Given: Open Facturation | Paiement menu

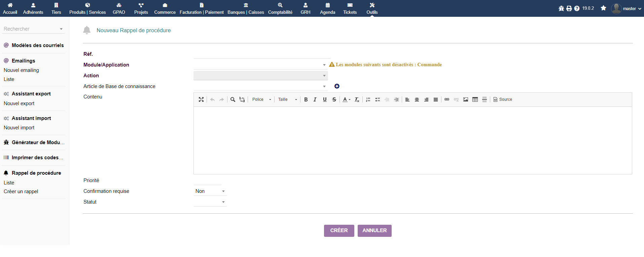Looking at the screenshot, I should click(202, 8).
